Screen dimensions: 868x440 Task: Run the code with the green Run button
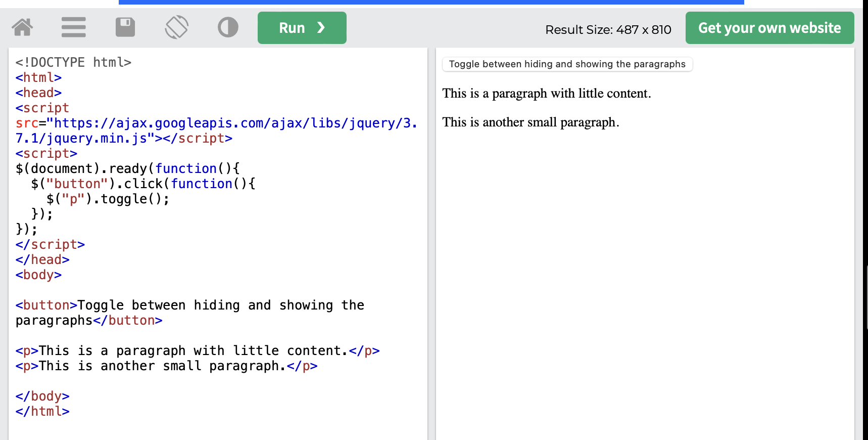click(x=302, y=28)
